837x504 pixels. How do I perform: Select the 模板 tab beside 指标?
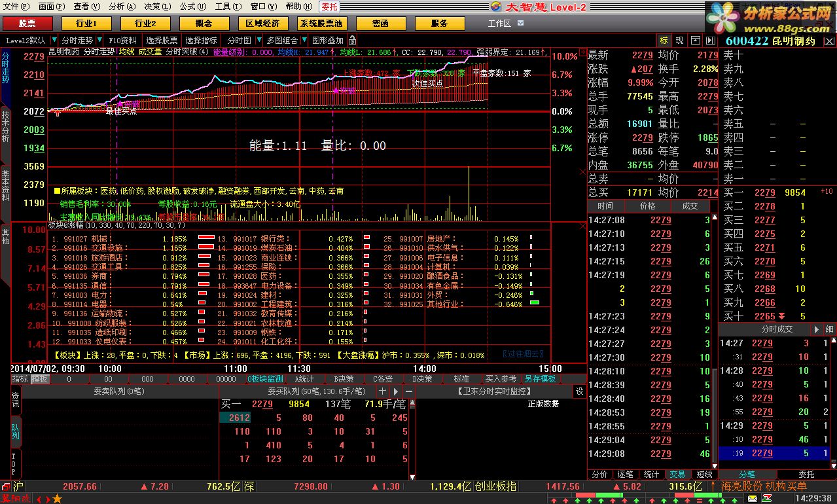pos(39,379)
